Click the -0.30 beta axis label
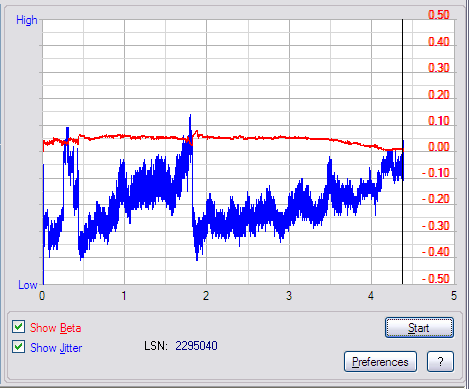Screen dimensions: 469x389 click(436, 226)
